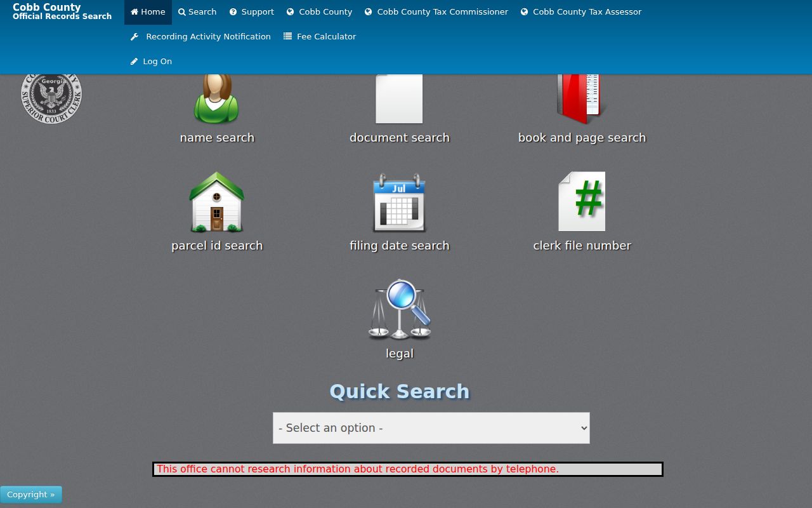Click the Copyright button
This screenshot has height=508, width=812.
31,495
